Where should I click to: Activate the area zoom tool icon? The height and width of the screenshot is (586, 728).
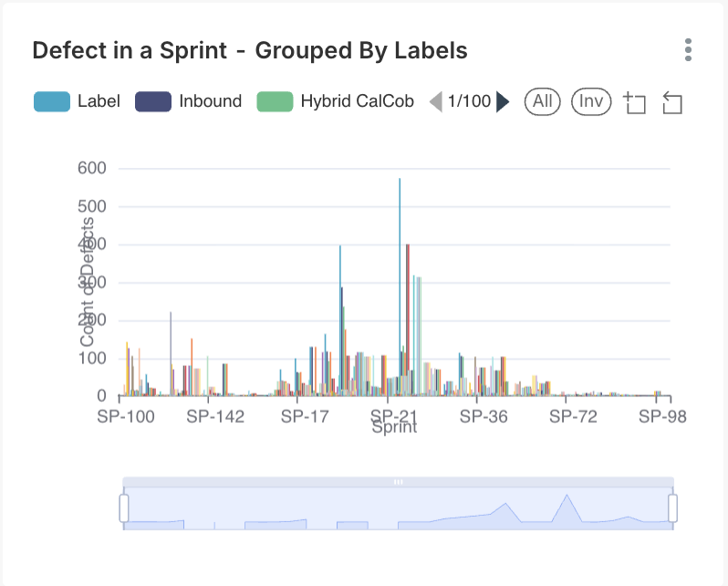[x=634, y=102]
